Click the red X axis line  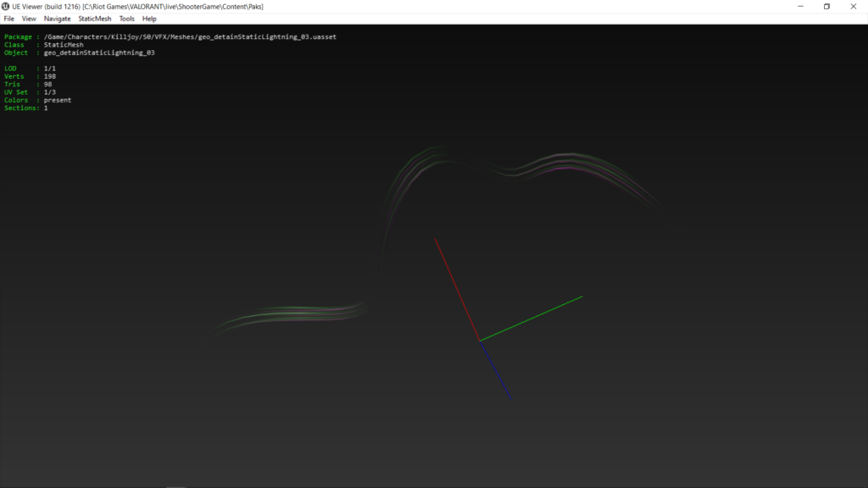[x=457, y=290]
